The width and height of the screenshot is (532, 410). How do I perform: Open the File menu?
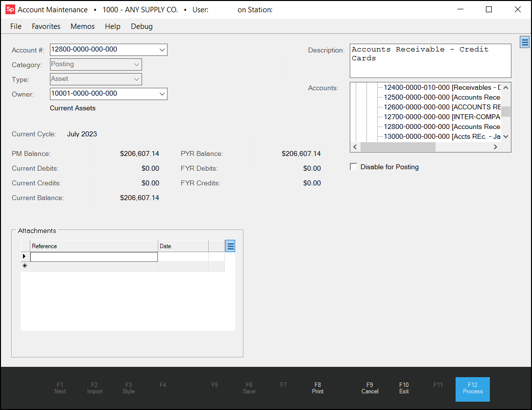coord(15,26)
